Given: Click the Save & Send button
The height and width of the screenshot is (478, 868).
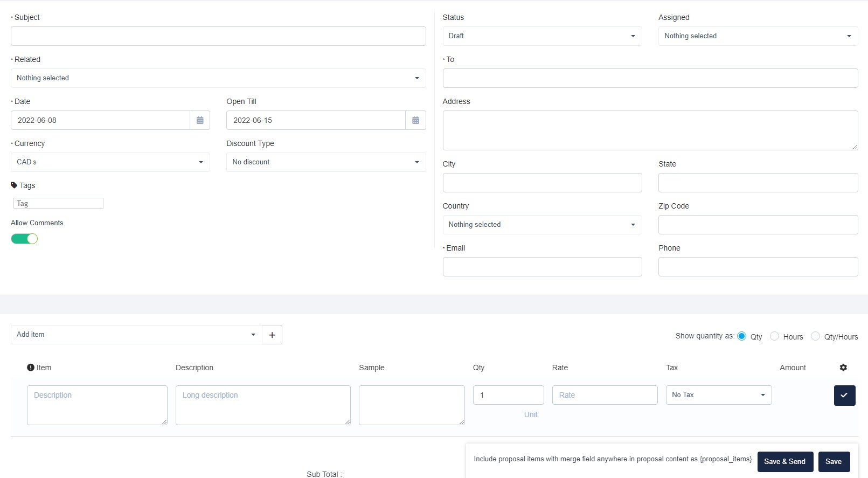Looking at the screenshot, I should click(784, 462).
